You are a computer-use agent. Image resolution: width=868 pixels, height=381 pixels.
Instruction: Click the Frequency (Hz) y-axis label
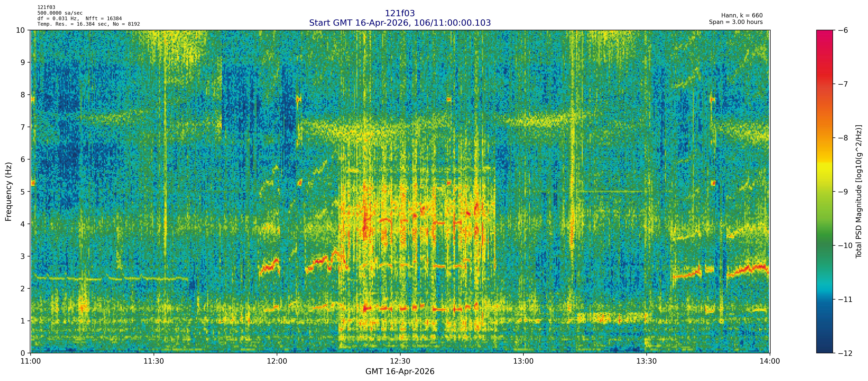pos(8,192)
